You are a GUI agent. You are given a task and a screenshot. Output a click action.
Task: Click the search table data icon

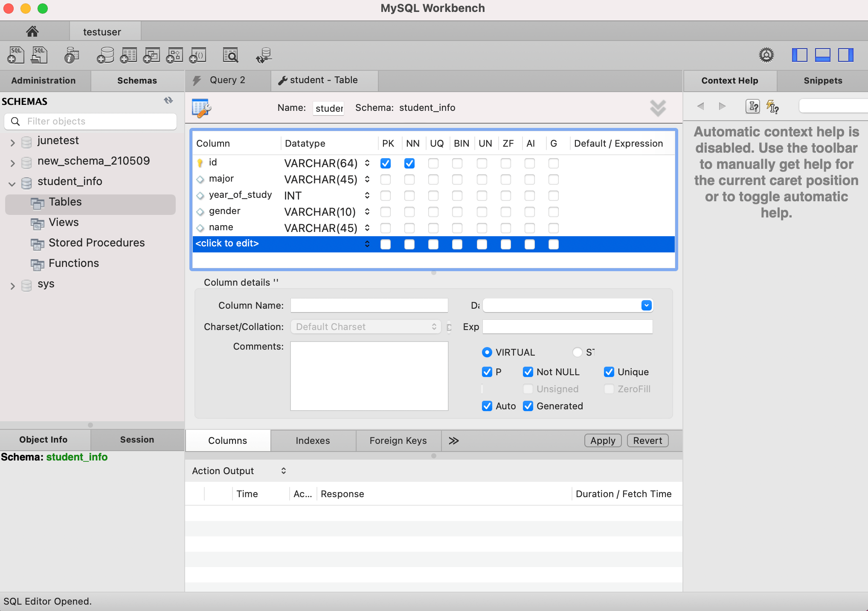click(231, 55)
